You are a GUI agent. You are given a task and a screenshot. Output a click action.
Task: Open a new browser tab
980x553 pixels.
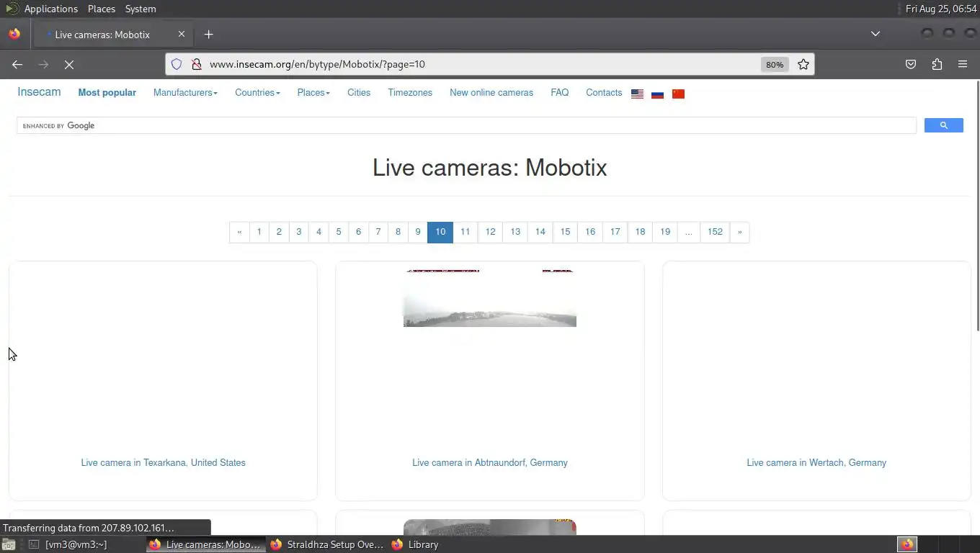tap(209, 34)
